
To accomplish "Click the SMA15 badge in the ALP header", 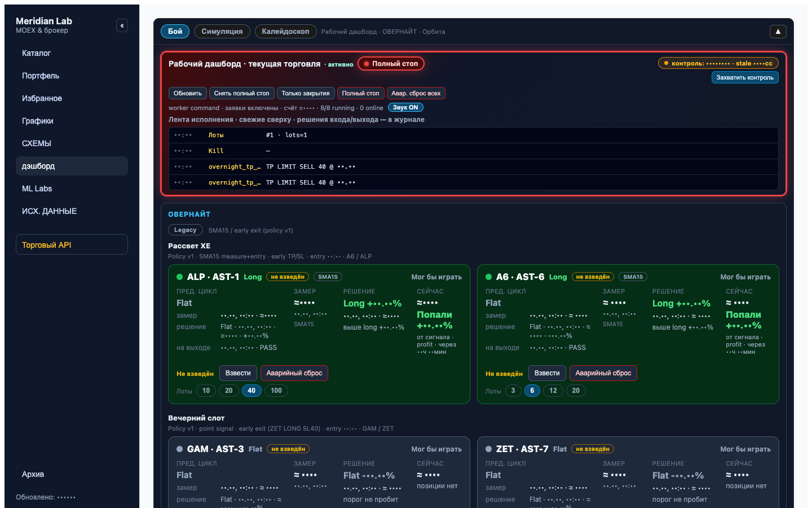I will [x=328, y=277].
